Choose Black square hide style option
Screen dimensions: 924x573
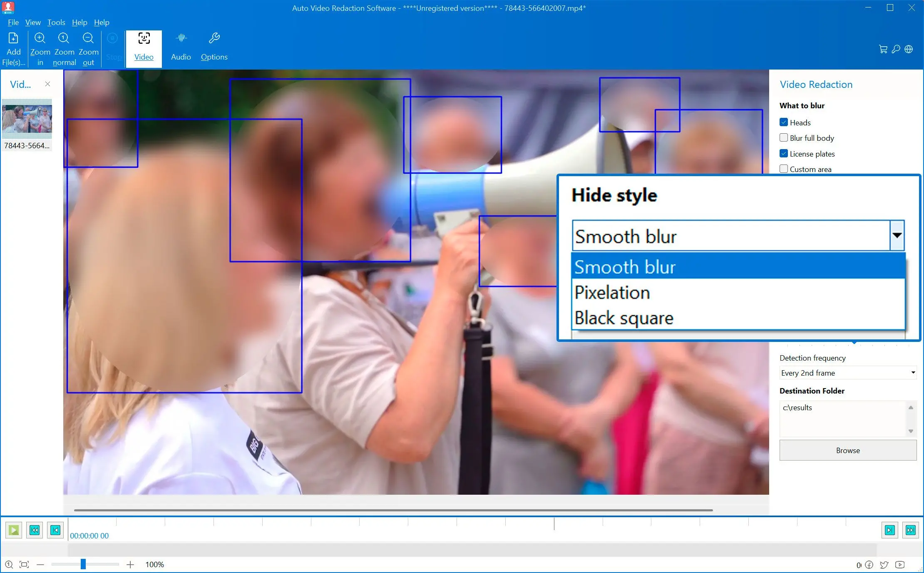623,319
